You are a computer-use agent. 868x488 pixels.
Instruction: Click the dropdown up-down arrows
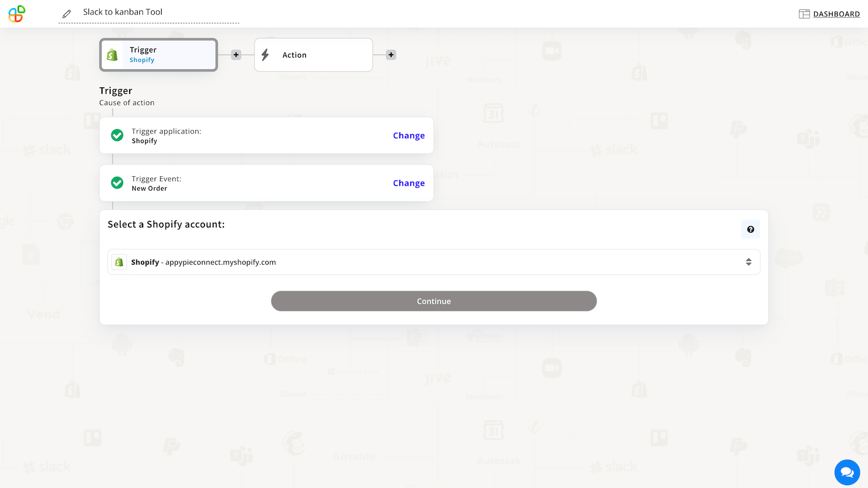pyautogui.click(x=749, y=262)
